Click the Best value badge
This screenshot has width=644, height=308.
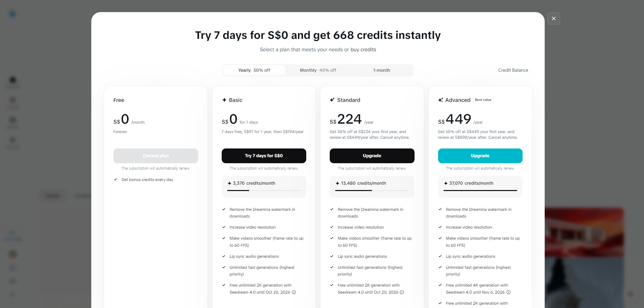pyautogui.click(x=483, y=100)
